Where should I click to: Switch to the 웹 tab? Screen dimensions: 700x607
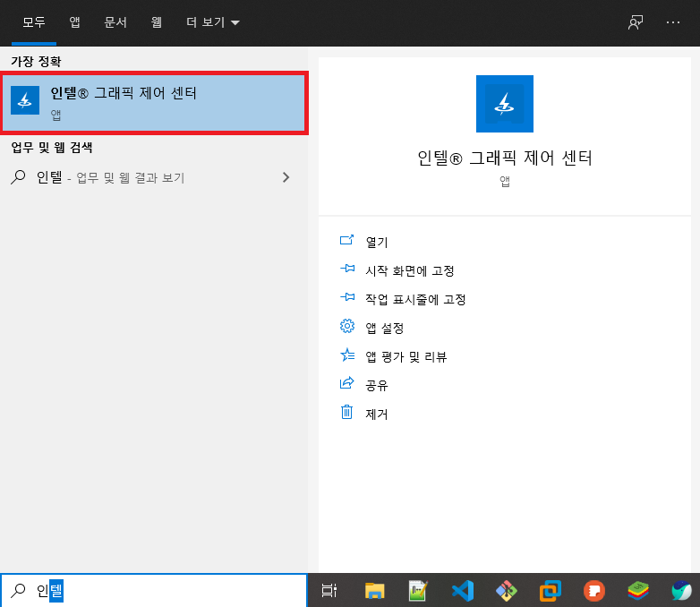(x=157, y=22)
